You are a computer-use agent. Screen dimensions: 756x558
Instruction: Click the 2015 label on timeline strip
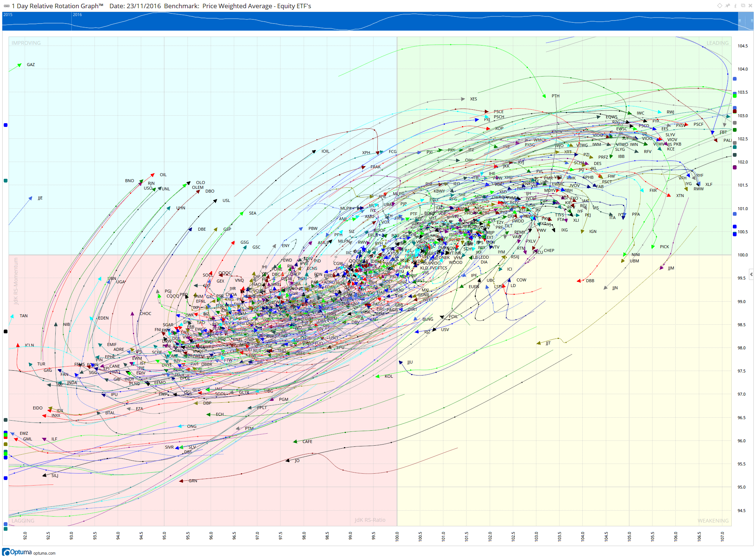coord(8,15)
